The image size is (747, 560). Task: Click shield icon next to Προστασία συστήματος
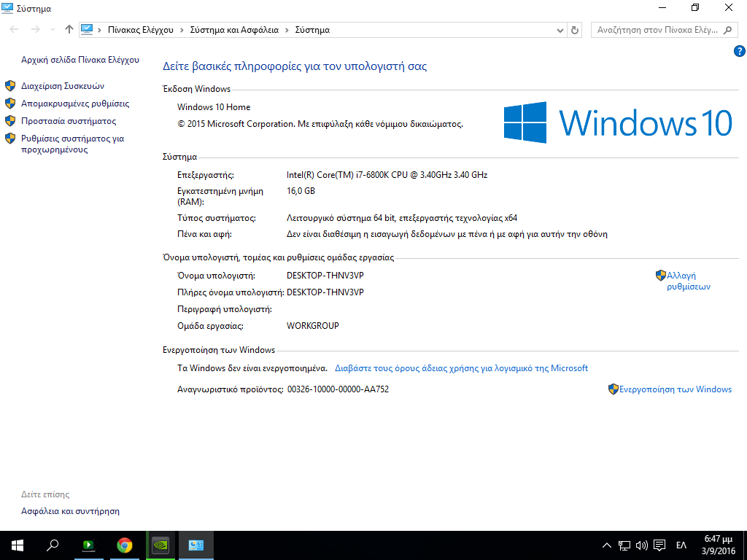pos(10,121)
